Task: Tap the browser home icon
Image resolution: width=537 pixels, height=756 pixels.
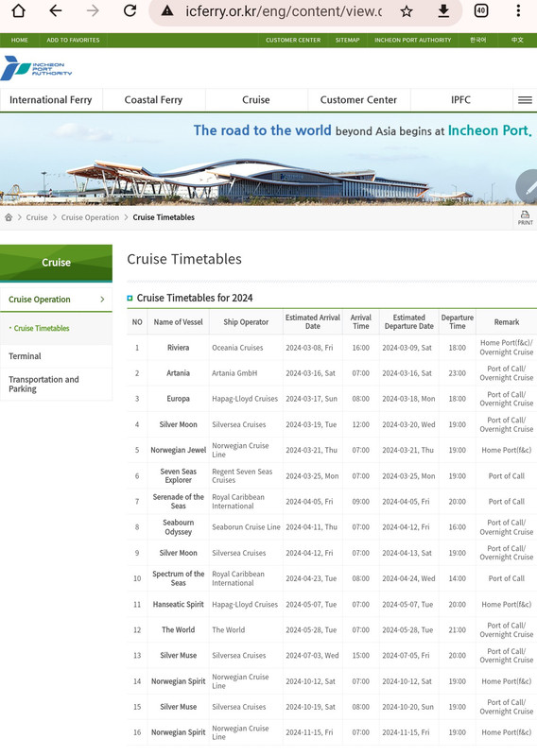Action: tap(18, 10)
